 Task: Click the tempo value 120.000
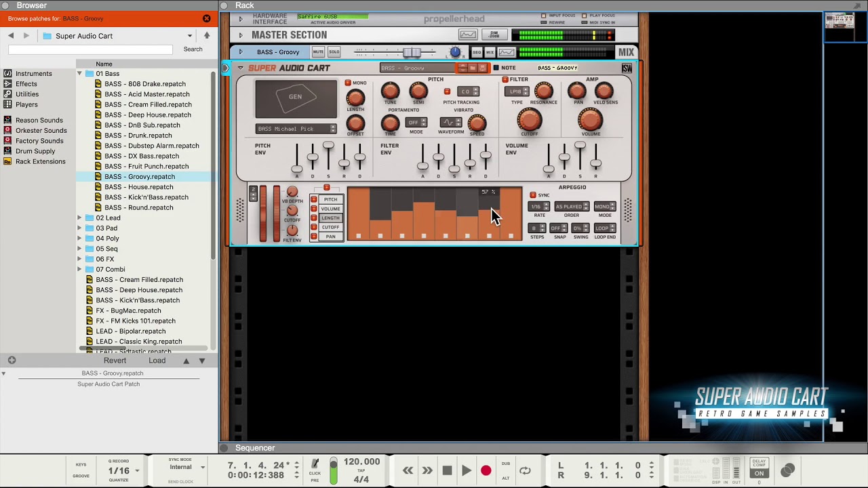point(361,462)
